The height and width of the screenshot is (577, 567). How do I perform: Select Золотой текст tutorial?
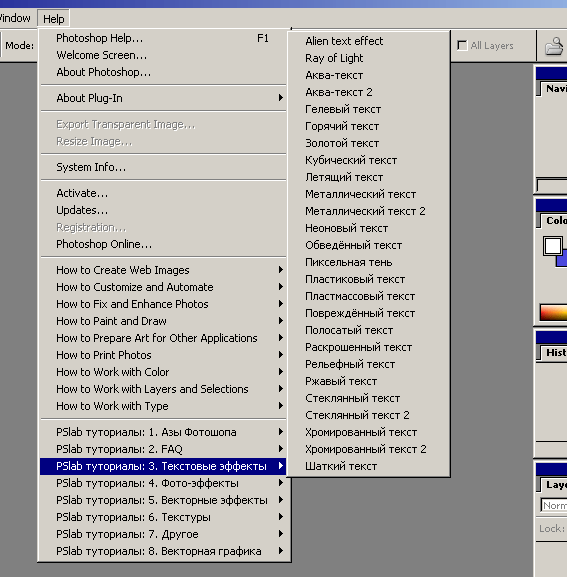tap(369, 143)
